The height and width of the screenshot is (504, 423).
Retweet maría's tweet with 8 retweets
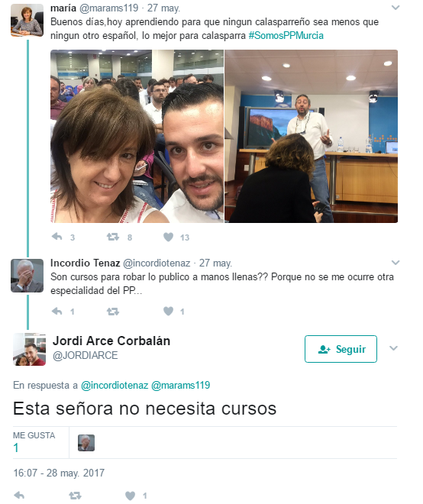[113, 237]
